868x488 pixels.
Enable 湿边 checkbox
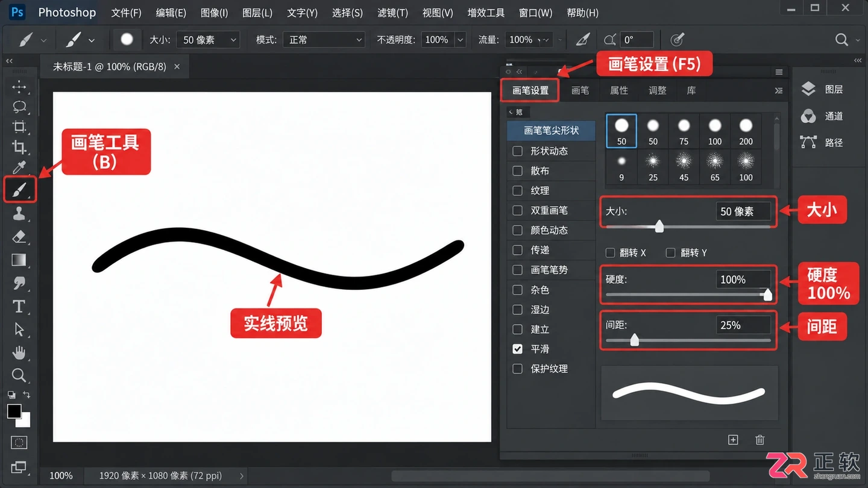517,309
